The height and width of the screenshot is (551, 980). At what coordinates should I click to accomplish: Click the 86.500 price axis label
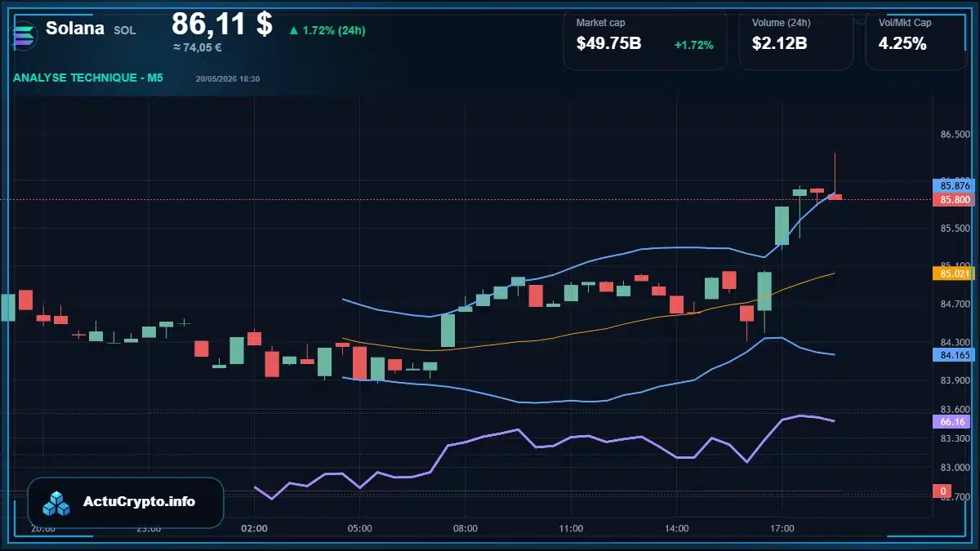point(955,134)
